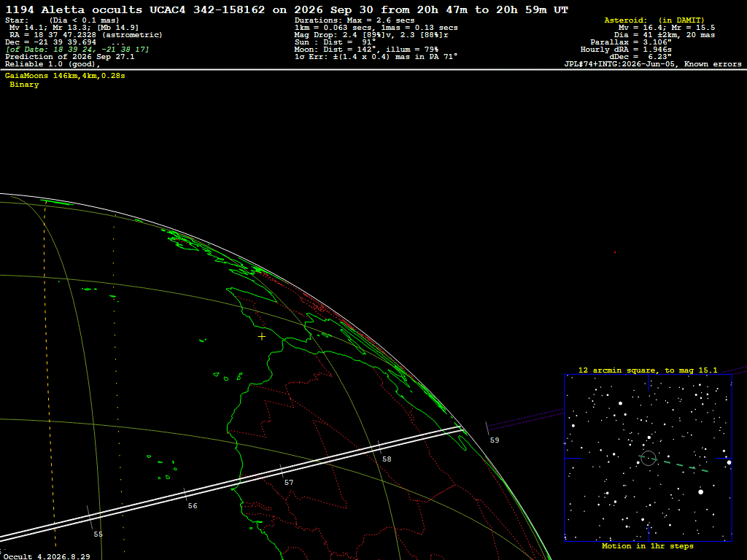747x560 pixels.
Task: Click the green of Date coordinates line
Action: (77, 50)
